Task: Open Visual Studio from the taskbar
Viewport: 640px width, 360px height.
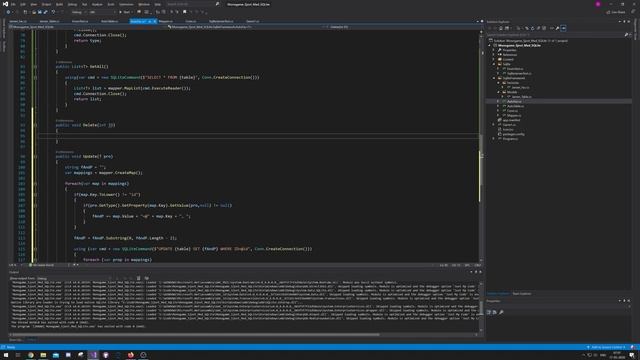Action: 93,355
